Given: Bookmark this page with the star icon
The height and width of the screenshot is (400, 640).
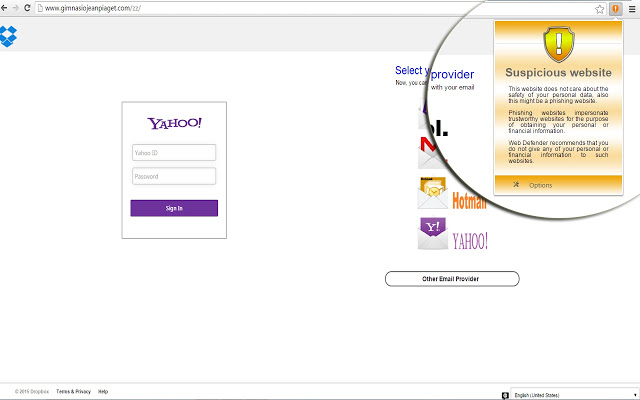Looking at the screenshot, I should (599, 9).
